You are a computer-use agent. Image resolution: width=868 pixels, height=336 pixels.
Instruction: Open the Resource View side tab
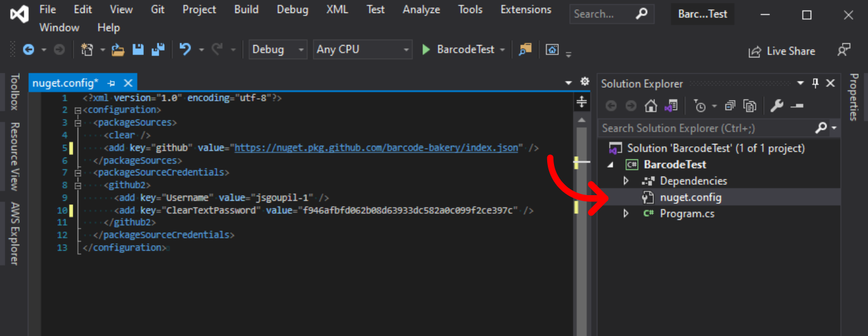click(14, 157)
